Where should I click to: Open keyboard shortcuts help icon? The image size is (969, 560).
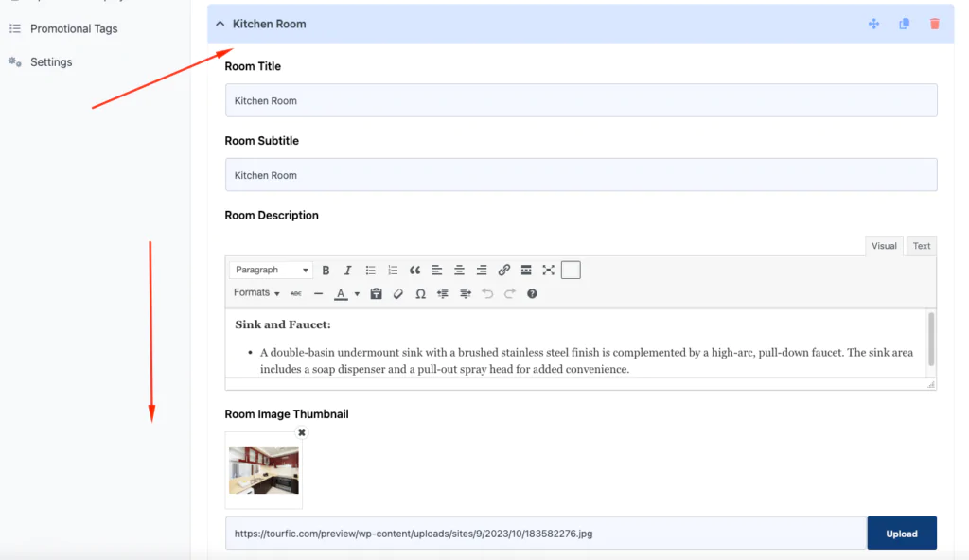(x=532, y=293)
